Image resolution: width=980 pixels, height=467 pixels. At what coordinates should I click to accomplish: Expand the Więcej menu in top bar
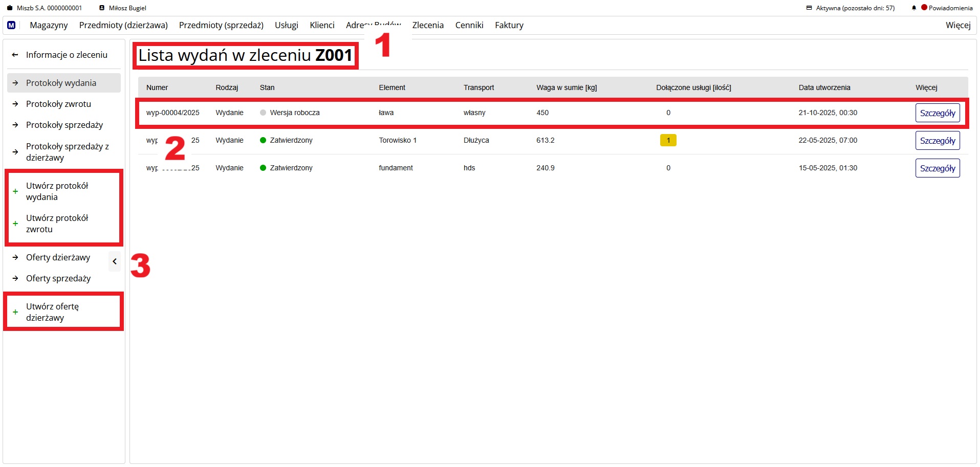pyautogui.click(x=957, y=25)
